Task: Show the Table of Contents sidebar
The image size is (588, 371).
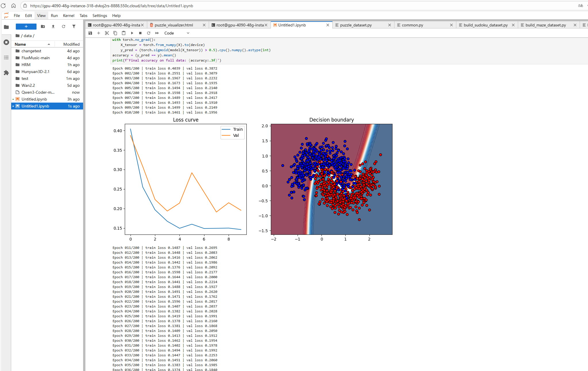Action: tap(6, 57)
